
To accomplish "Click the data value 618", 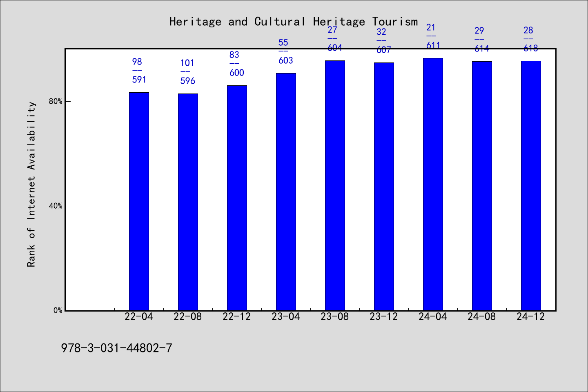I will click(531, 48).
